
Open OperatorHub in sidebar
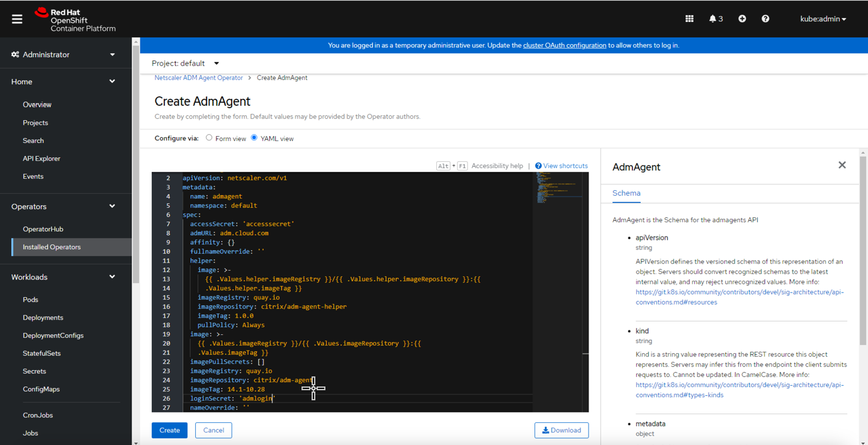[x=43, y=229]
